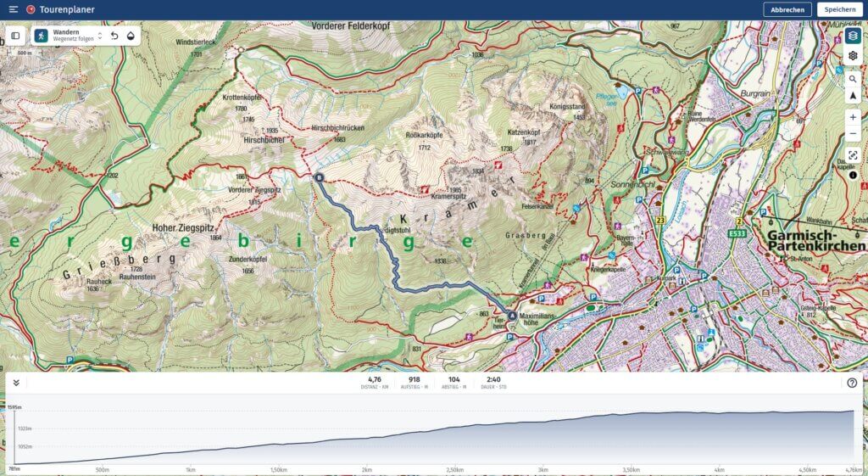
Task: Click the Roßkarköpfe map label
Action: point(424,135)
